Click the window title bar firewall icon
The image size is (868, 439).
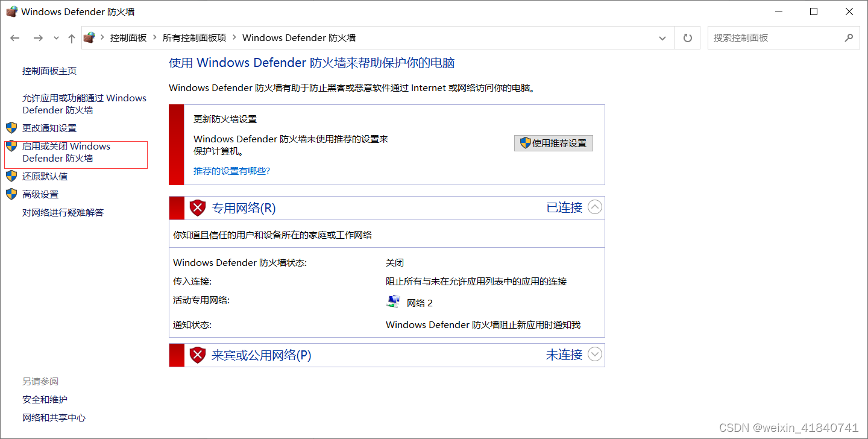(x=11, y=11)
